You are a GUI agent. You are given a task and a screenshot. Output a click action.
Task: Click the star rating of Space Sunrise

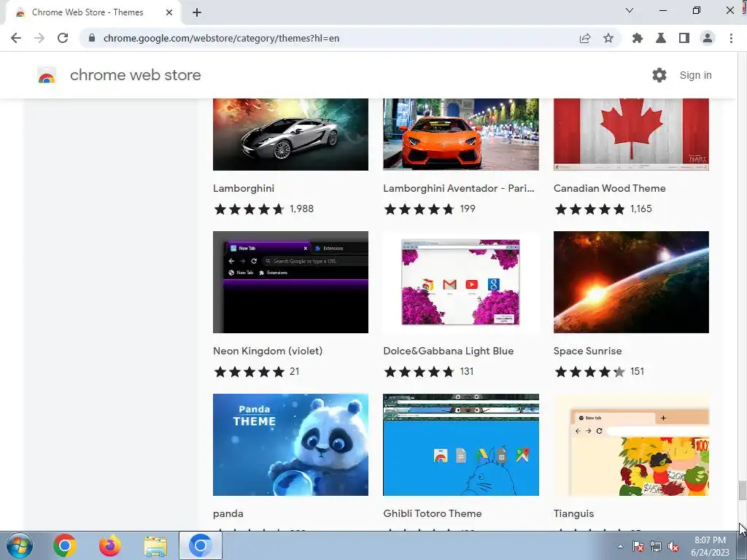pos(589,372)
